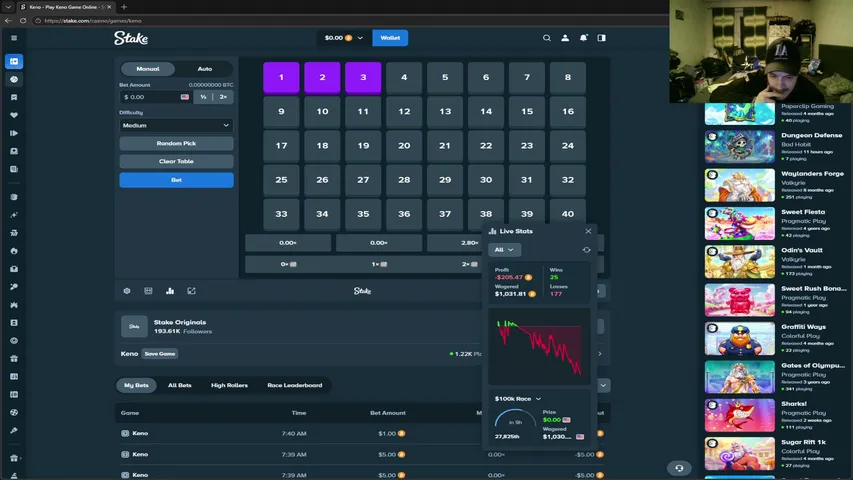Click the Stake logo in header

131,38
